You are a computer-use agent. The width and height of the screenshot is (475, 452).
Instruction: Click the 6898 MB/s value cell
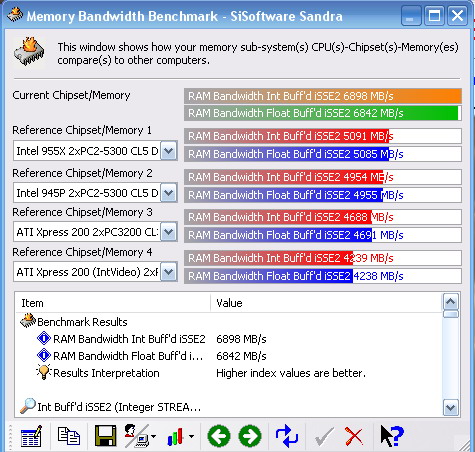coord(241,339)
